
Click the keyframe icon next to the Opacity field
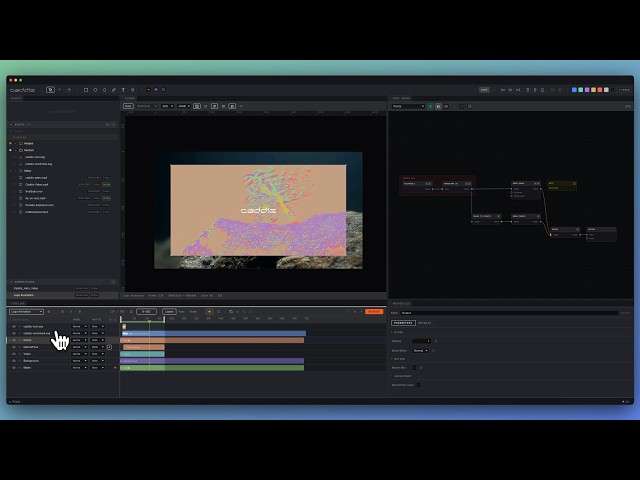[436, 341]
